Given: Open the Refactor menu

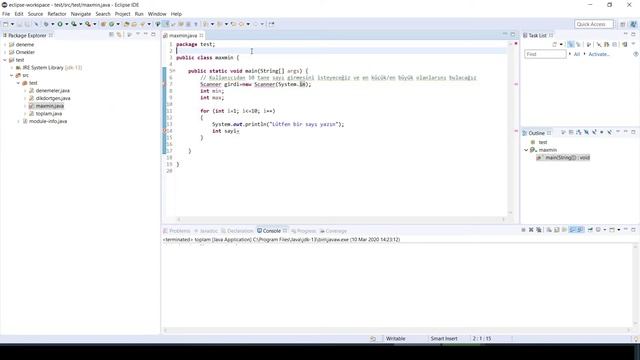Looking at the screenshot, I should (x=57, y=14).
